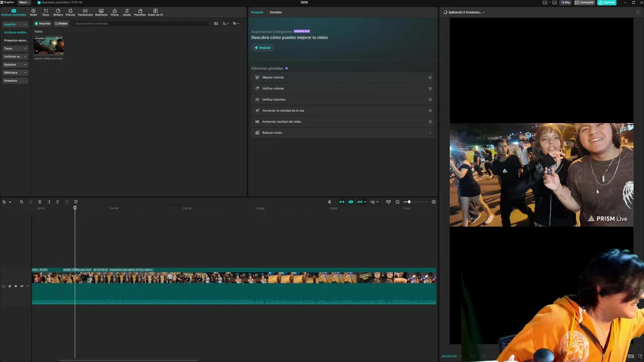
Task: Select the Archivos multimedia top tab
Action: tap(14, 12)
